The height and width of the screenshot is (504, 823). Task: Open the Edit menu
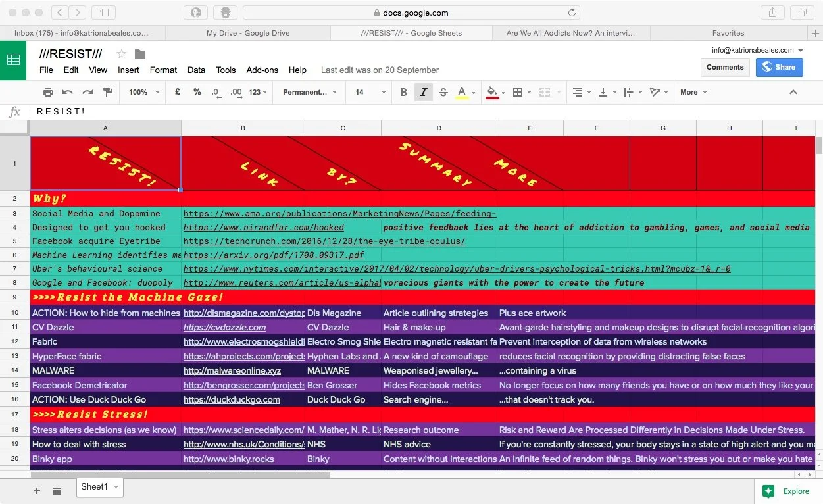click(x=71, y=70)
